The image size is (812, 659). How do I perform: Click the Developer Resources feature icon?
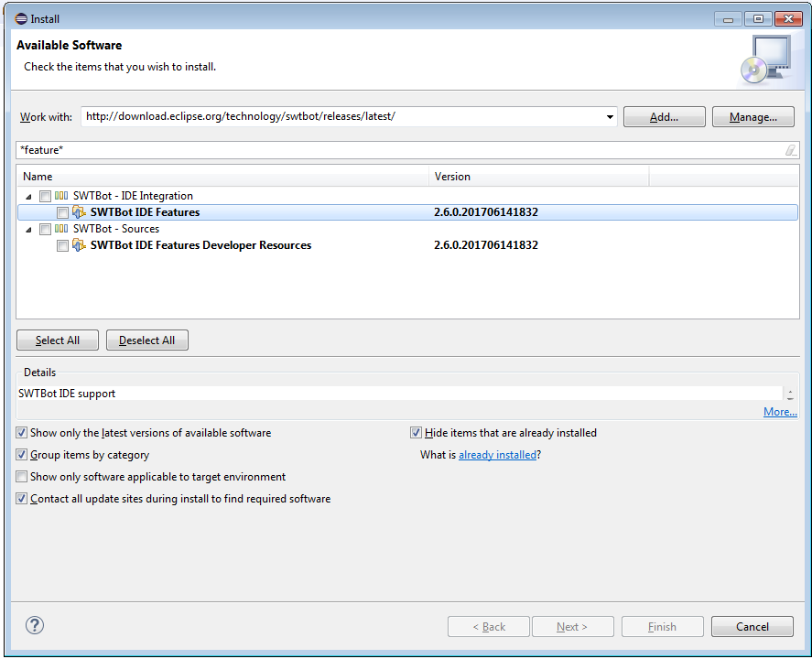click(79, 245)
